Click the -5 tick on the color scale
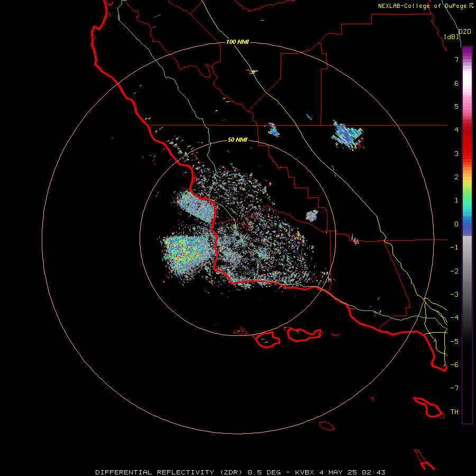This screenshot has width=476, height=476. pyautogui.click(x=454, y=342)
